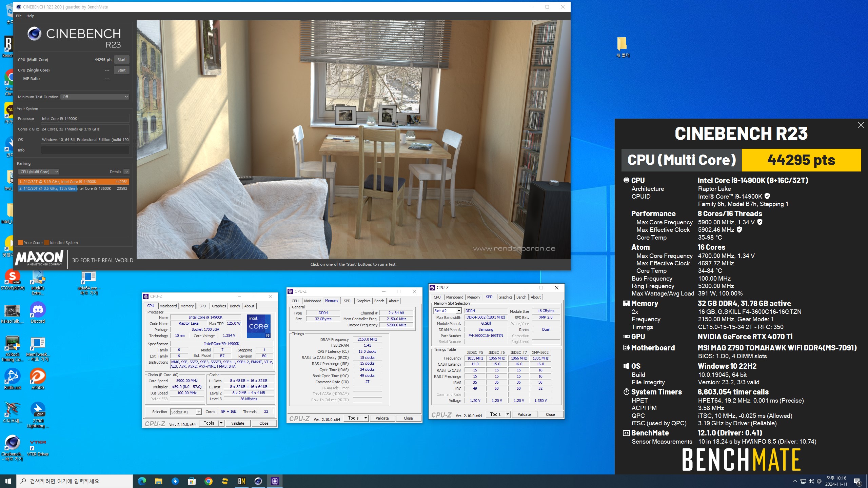Image resolution: width=868 pixels, height=488 pixels.
Task: Select the i9-14900K ranking entry
Action: 74,182
